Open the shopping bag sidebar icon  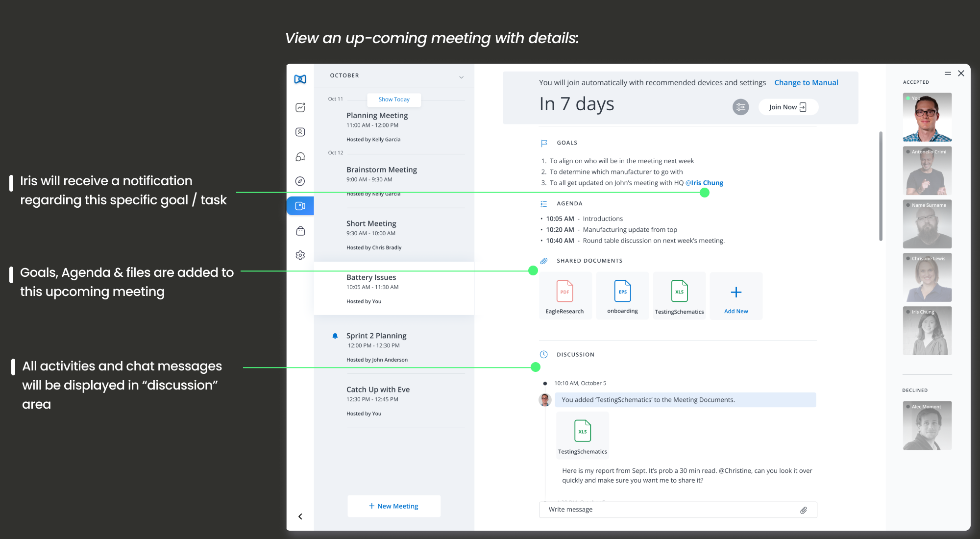tap(300, 231)
